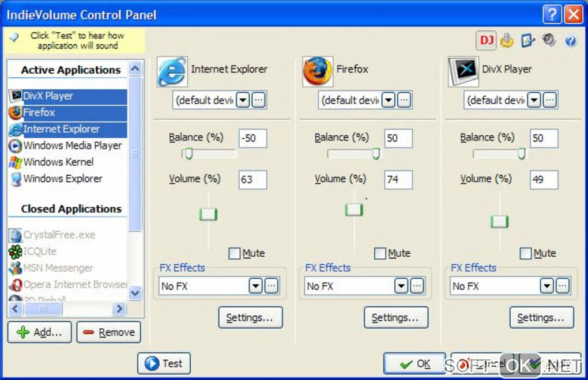Click the Windows Media Player list icon

click(16, 146)
